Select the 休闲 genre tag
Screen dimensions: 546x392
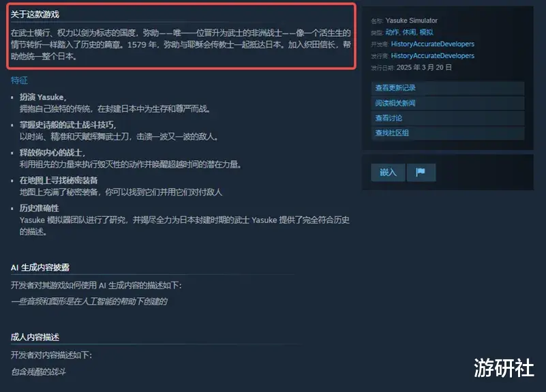pos(409,32)
